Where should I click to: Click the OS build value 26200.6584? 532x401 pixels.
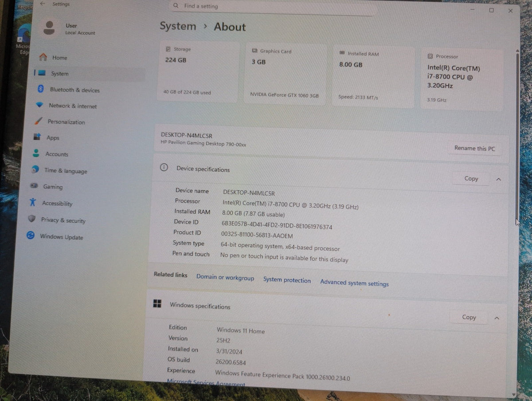point(231,362)
